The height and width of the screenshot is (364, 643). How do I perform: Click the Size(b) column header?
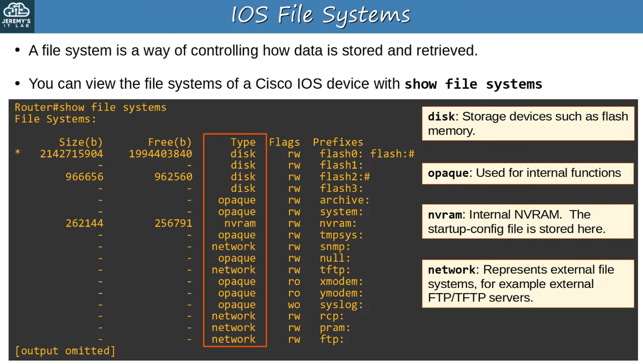pyautogui.click(x=81, y=142)
